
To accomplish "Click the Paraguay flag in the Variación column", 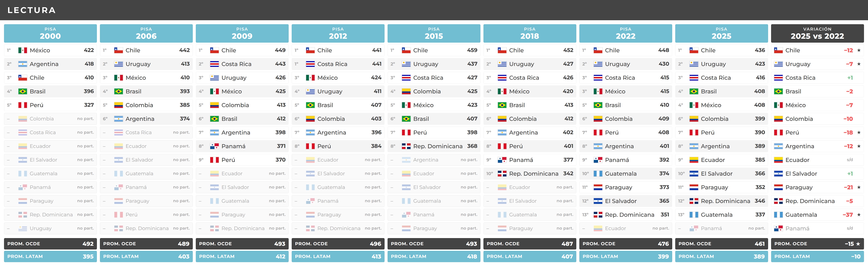I will (x=778, y=188).
